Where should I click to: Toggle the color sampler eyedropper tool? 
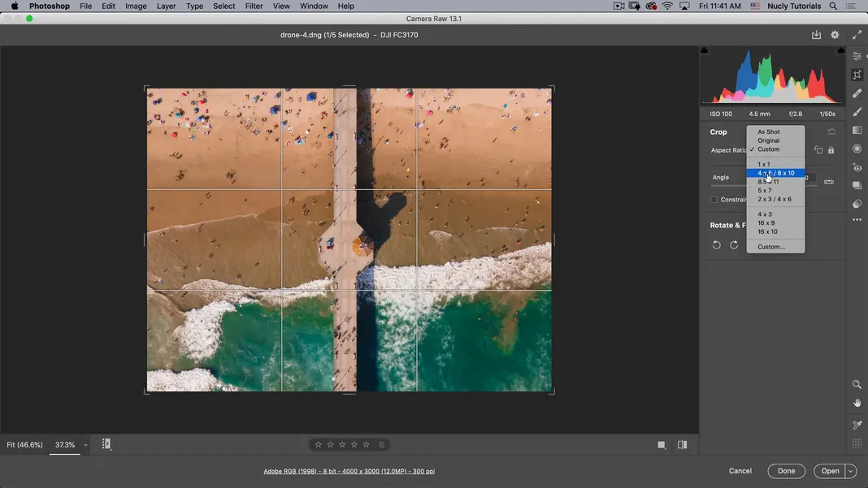[857, 425]
